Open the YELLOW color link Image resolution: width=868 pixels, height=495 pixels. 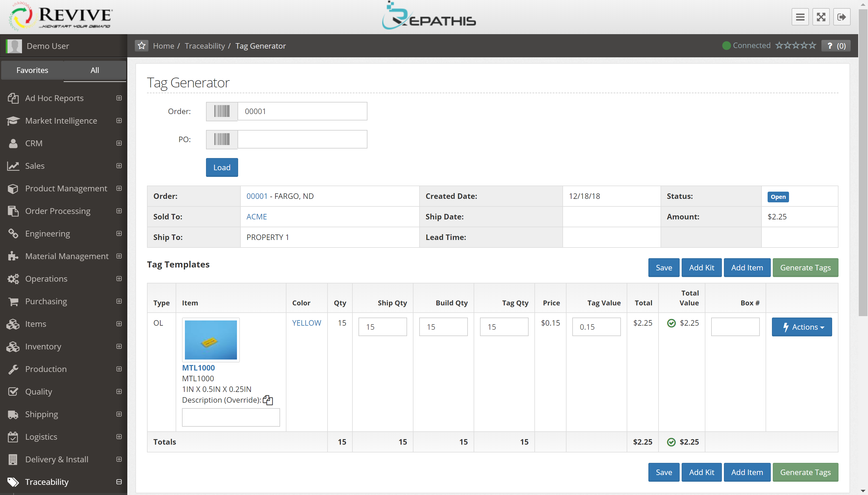click(x=306, y=323)
